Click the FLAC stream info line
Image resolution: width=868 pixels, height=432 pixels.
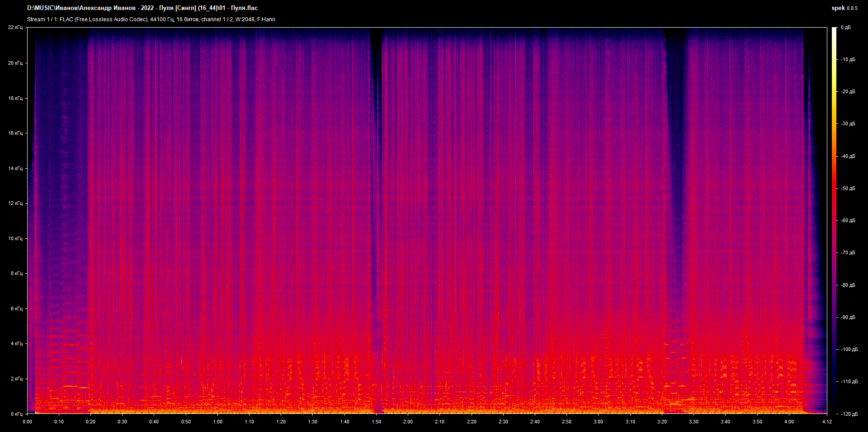(x=151, y=19)
